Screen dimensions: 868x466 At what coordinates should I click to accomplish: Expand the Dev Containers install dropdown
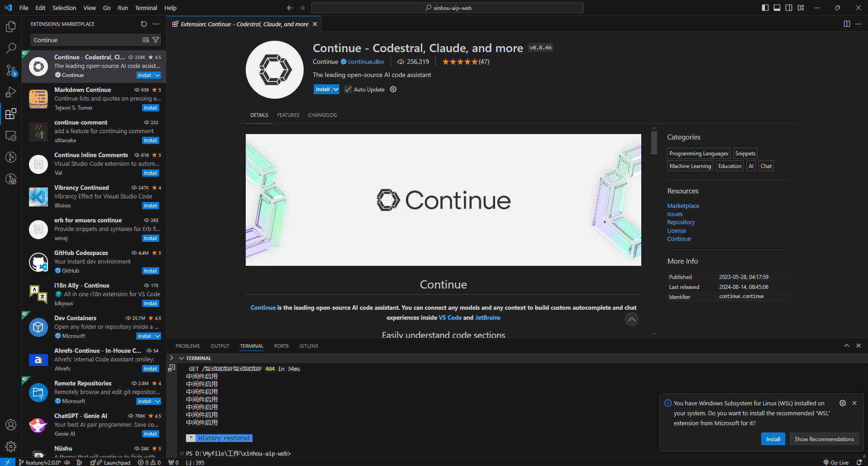point(157,336)
